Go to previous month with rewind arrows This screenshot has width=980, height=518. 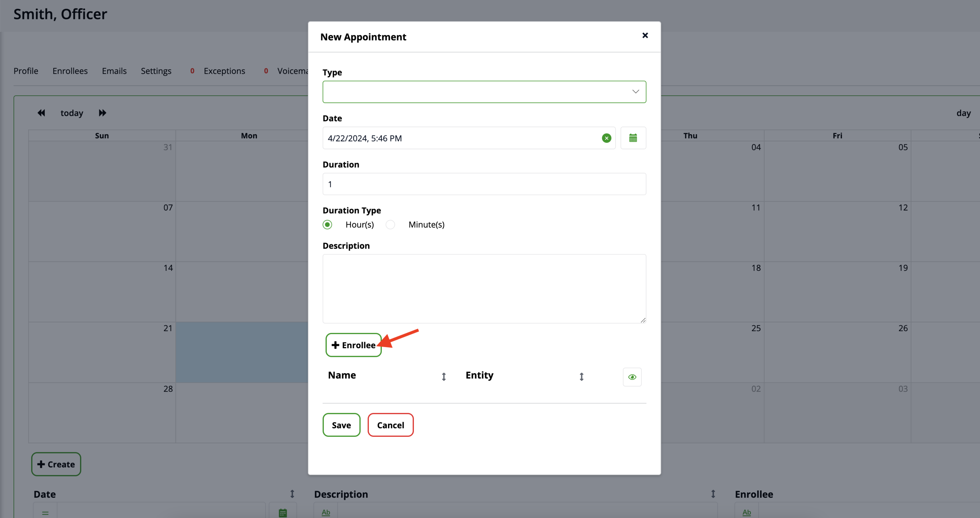click(x=41, y=113)
